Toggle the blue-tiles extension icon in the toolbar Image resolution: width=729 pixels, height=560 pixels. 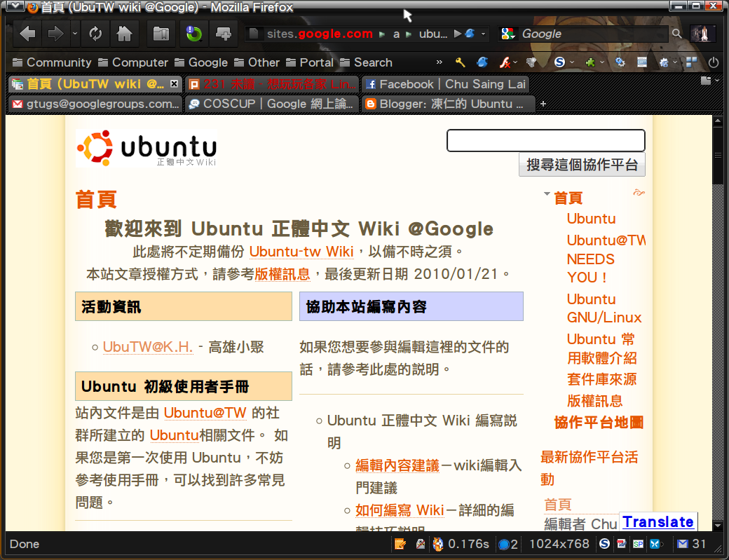(x=691, y=62)
